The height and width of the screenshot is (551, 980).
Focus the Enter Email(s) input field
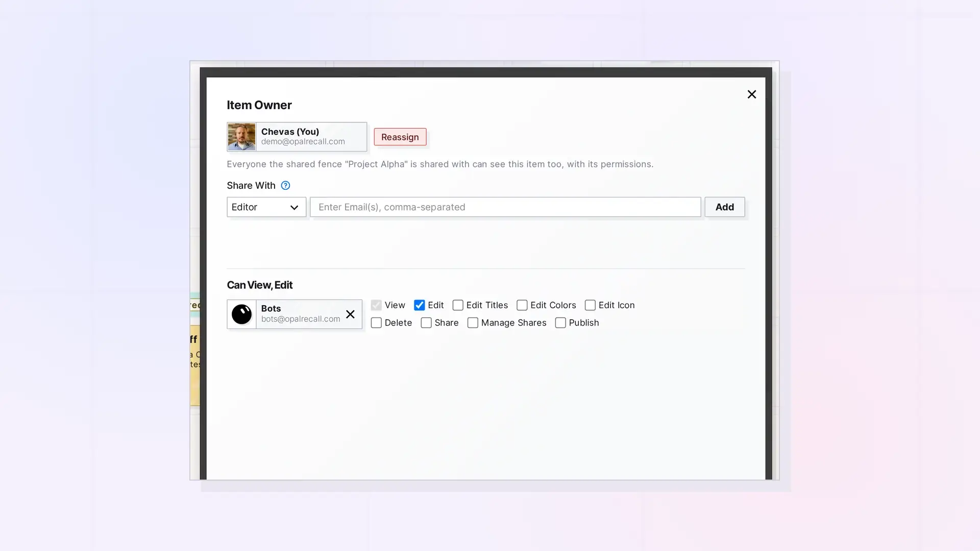[x=505, y=207]
